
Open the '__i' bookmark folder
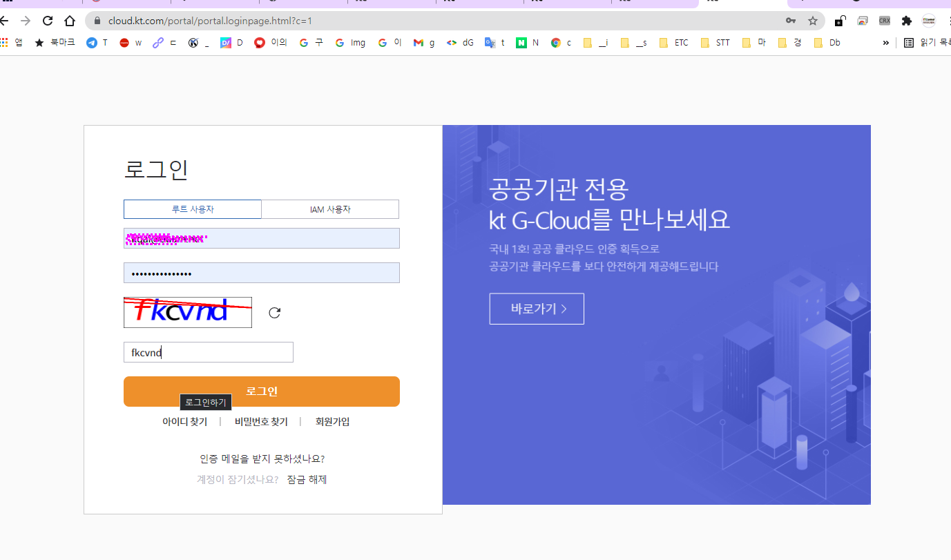(x=595, y=43)
